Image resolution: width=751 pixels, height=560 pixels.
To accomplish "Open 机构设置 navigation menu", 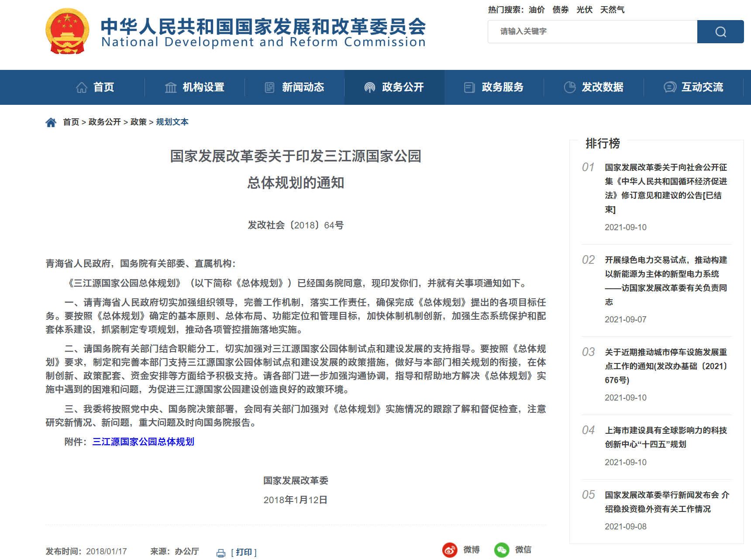I will (x=195, y=87).
